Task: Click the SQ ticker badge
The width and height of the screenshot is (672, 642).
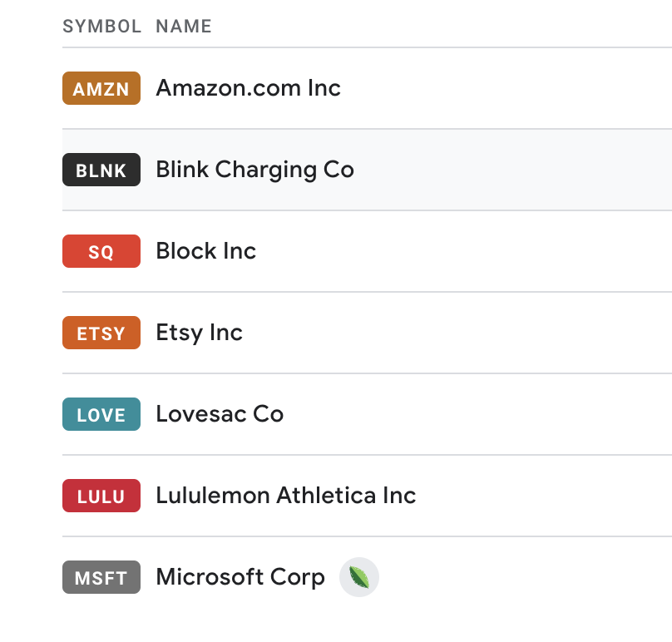Action: tap(101, 251)
